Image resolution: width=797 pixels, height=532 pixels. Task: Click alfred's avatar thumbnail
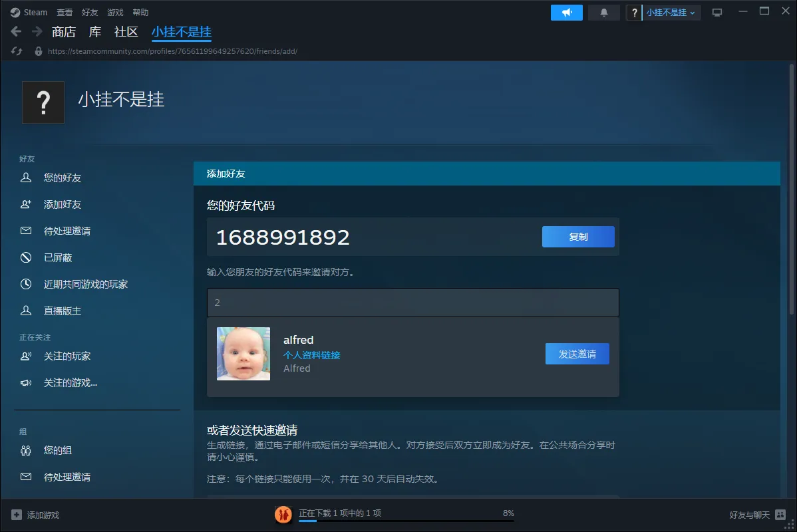pos(243,354)
